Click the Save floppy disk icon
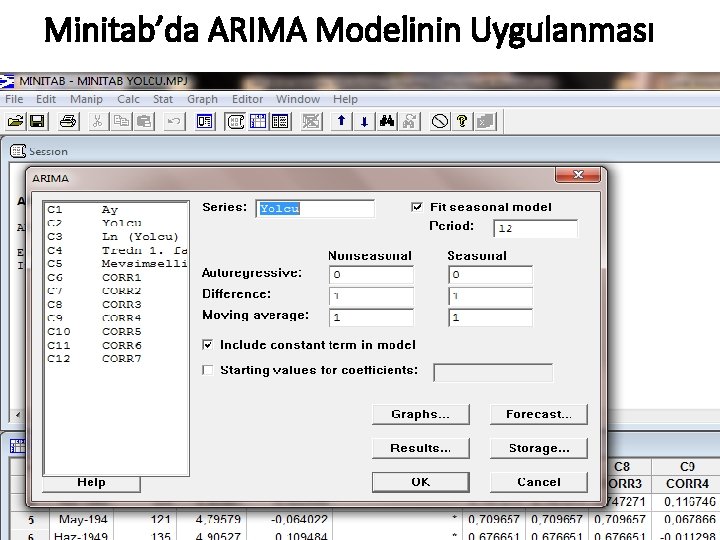This screenshot has width=720, height=540. (x=37, y=121)
